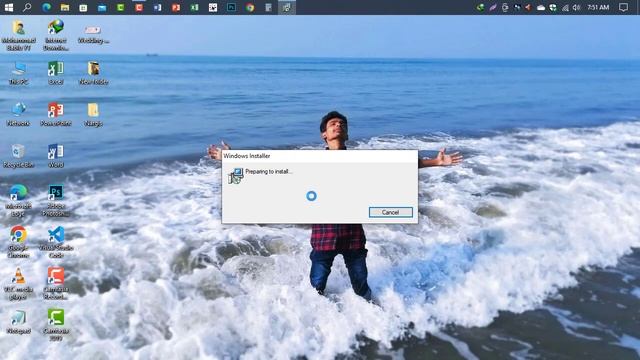Select the Camtasia 2019 desktop shortcut
Screen dimensions: 640x360
(56, 325)
